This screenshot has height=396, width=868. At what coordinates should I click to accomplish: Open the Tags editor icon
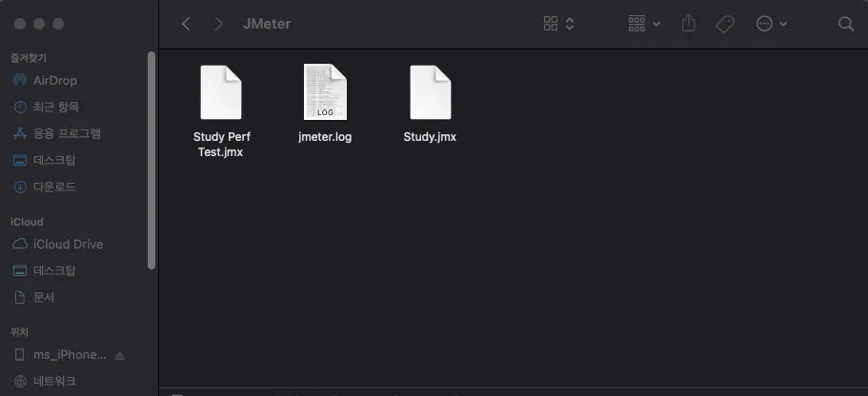(725, 24)
